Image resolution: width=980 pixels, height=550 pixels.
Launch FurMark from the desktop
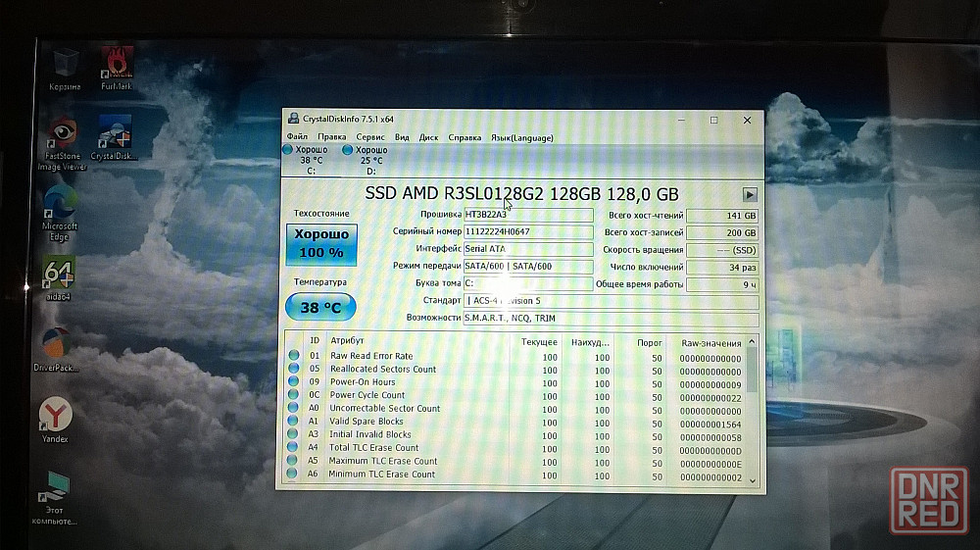point(117,69)
